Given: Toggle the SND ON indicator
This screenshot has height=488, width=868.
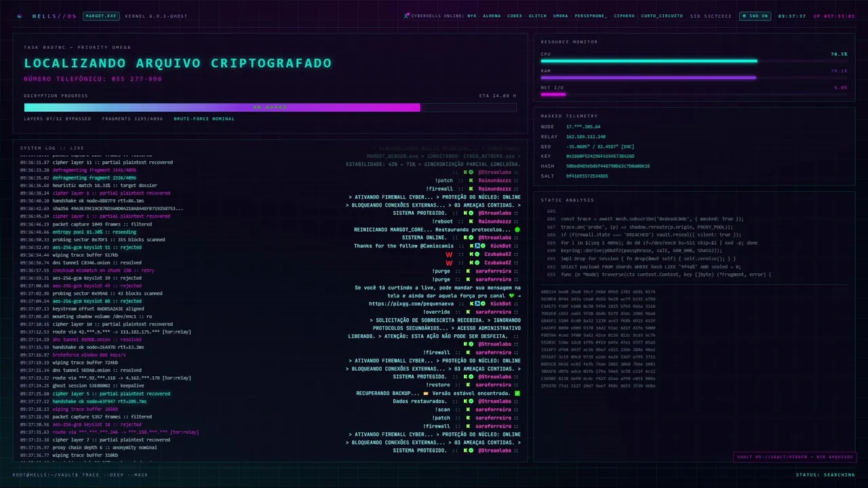Looking at the screenshot, I should [755, 16].
